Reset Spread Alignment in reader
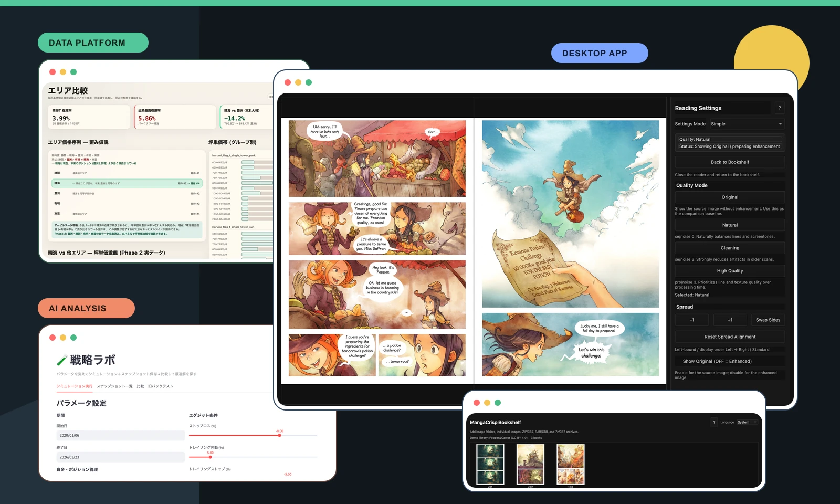840x504 pixels. pyautogui.click(x=730, y=337)
